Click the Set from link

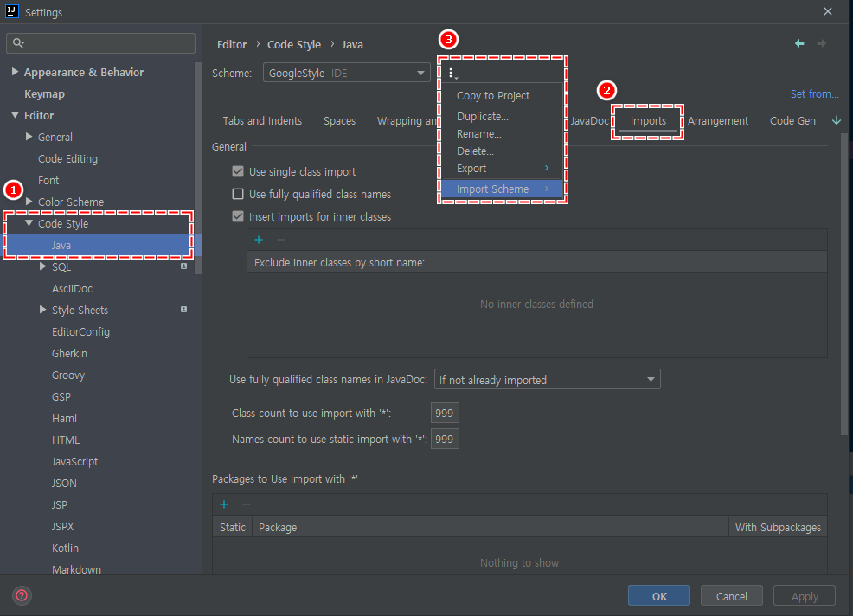pos(814,93)
